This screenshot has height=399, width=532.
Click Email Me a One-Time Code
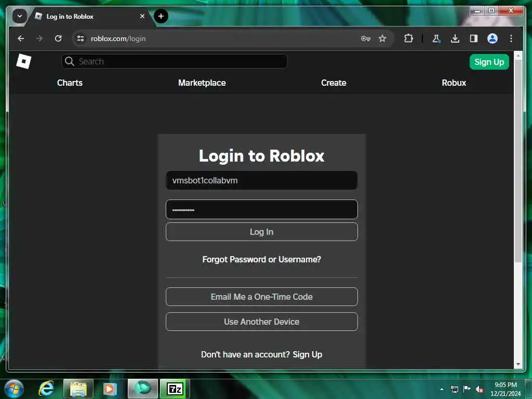262,297
